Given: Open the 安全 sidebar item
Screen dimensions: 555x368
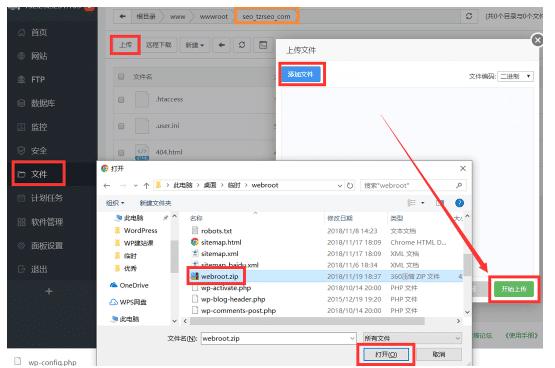Looking at the screenshot, I should pyautogui.click(x=38, y=150).
